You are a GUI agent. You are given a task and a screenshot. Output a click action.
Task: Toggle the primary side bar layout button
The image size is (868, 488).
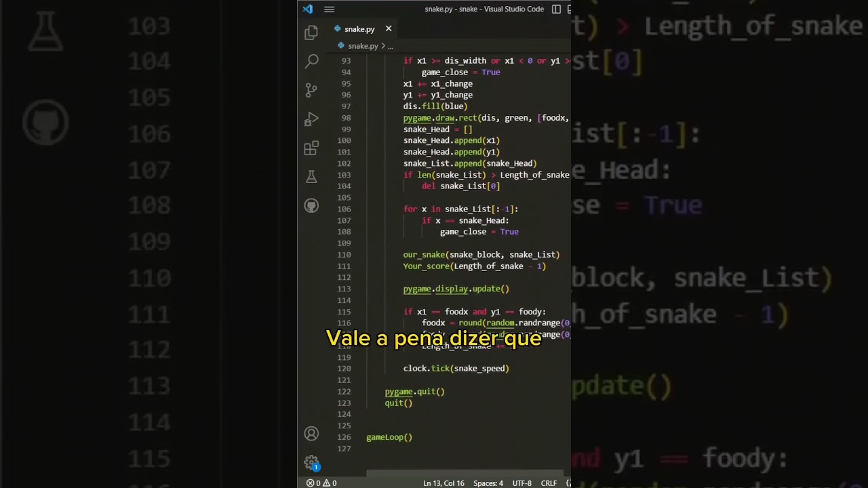(x=556, y=9)
